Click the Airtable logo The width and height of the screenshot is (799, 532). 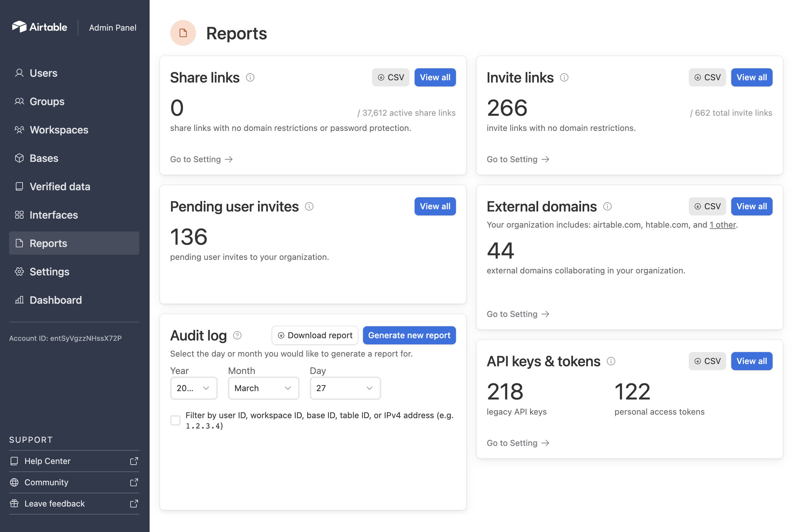[39, 27]
